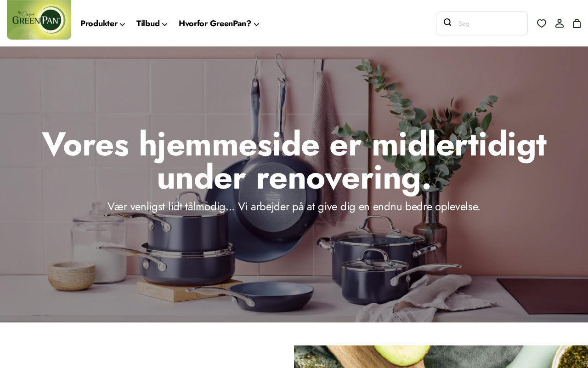Click the search magnifier icon
Viewport: 588px width, 368px height.
tap(447, 23)
